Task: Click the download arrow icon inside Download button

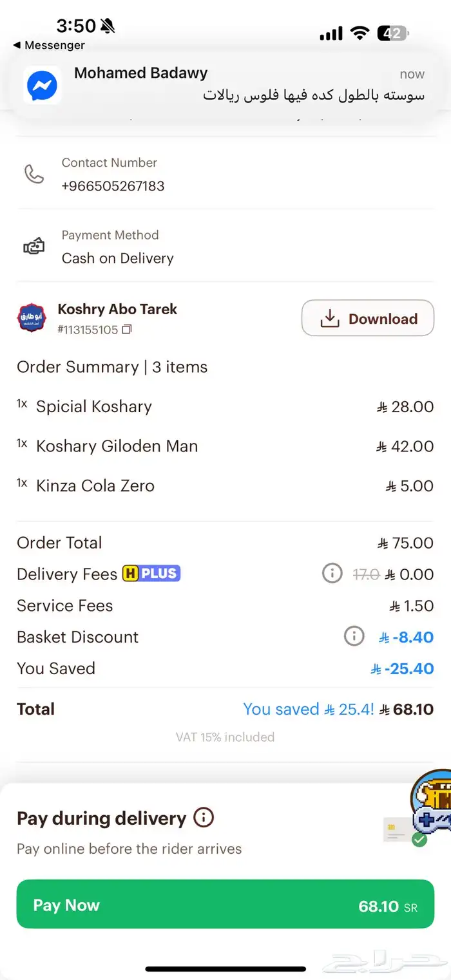Action: [330, 318]
